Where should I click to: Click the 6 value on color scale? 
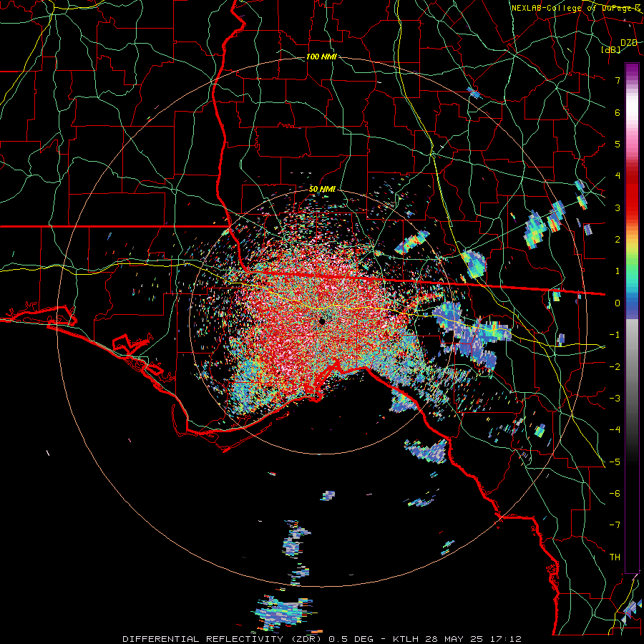(618, 112)
